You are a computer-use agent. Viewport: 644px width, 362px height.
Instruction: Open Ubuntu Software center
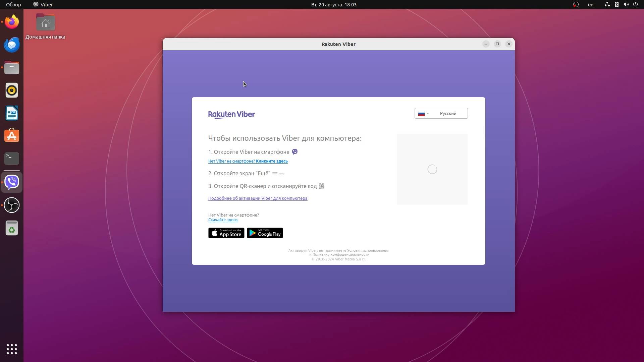12,135
